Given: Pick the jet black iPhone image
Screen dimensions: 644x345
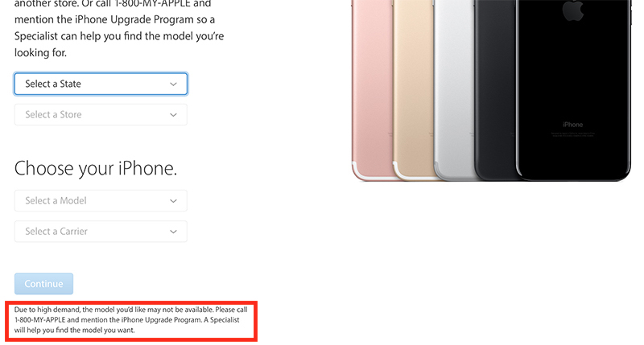Looking at the screenshot, I should tap(573, 90).
